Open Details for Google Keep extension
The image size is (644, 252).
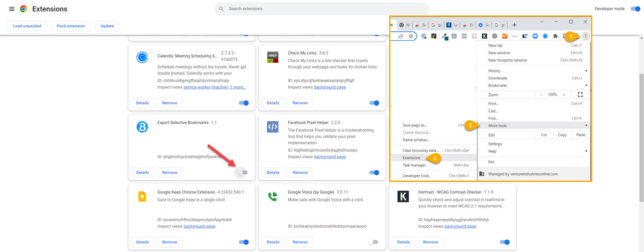coord(142,242)
